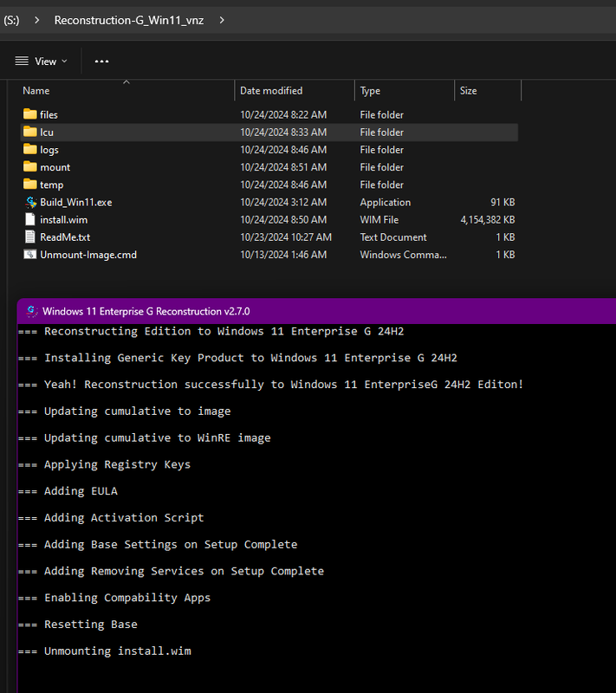Click date '10/23/2024 10:27 AM'
Screen dimensions: 616x693
pyautogui.click(x=286, y=236)
